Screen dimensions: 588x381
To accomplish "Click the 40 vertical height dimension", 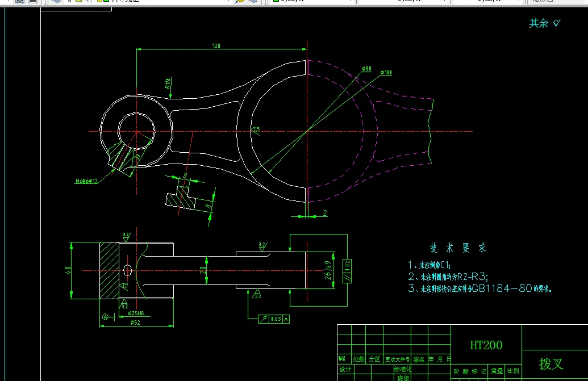I will 68,270.
